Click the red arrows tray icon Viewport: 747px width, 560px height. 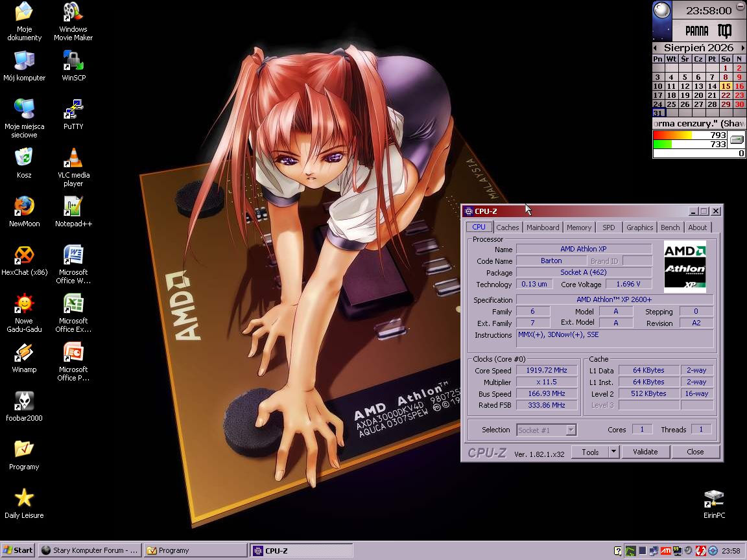pos(701,551)
